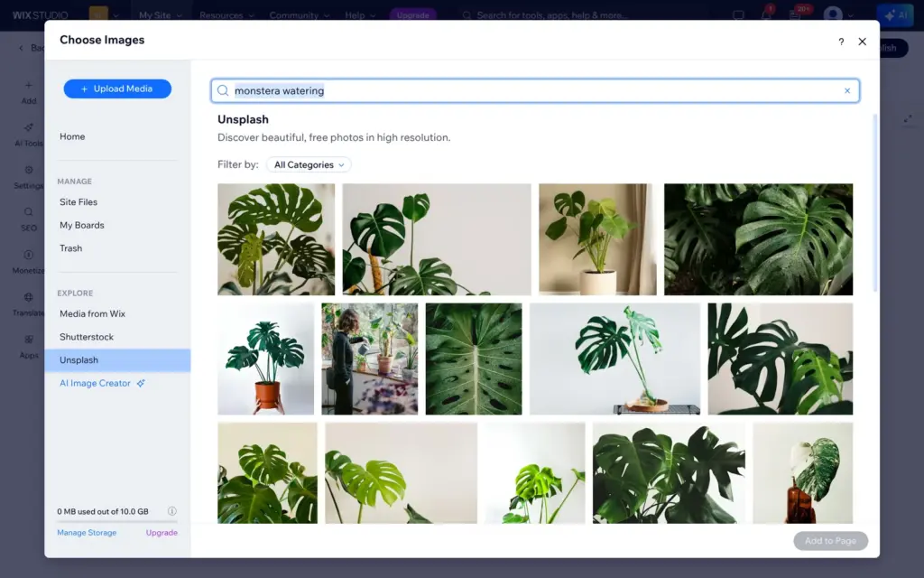Open the All Categories filter dropdown
924x578 pixels.
(309, 164)
